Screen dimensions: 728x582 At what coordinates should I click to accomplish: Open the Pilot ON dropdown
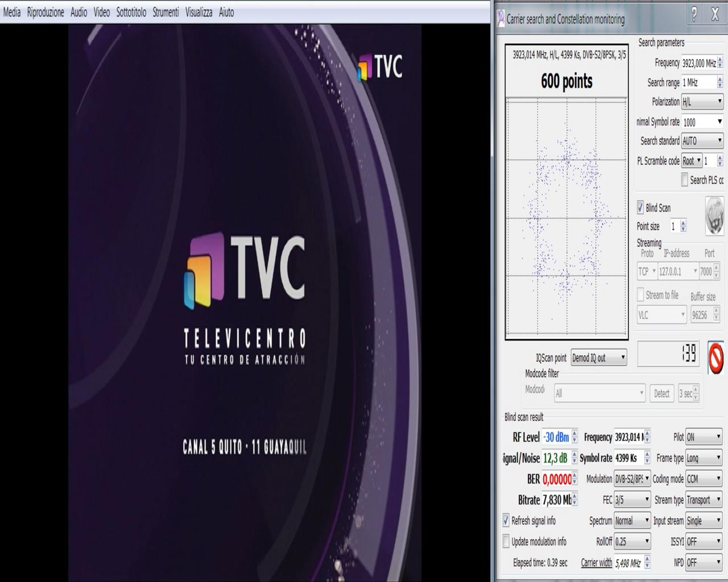[704, 437]
